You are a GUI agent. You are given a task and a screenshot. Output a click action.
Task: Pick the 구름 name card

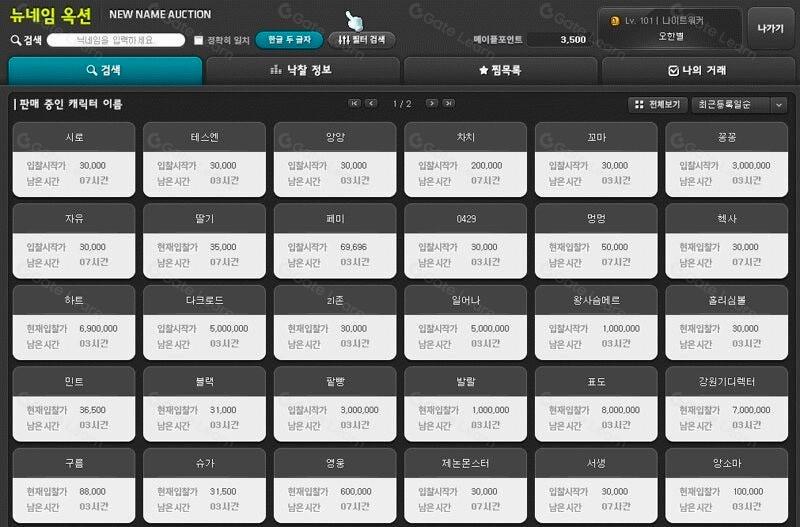74,486
